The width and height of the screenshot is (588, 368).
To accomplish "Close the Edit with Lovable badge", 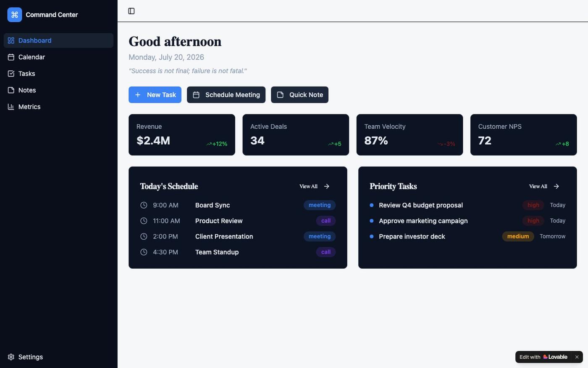I will click(577, 357).
